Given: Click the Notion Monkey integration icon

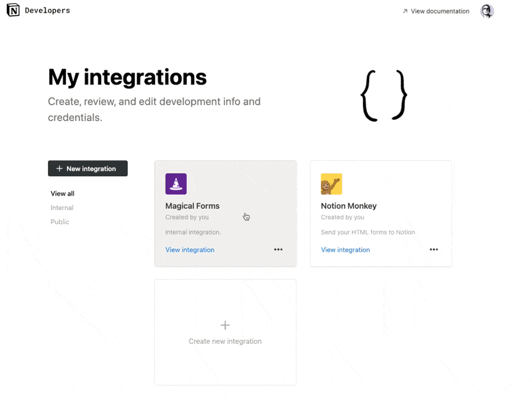Looking at the screenshot, I should [x=331, y=184].
